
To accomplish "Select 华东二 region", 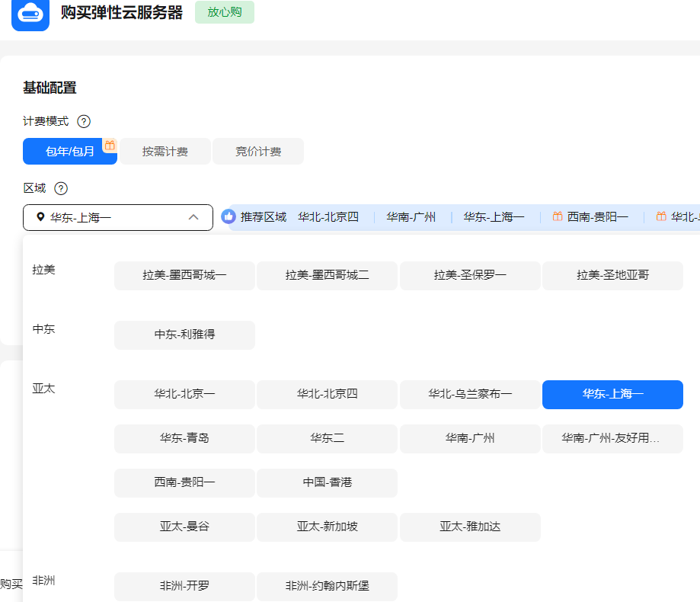I will pos(328,439).
